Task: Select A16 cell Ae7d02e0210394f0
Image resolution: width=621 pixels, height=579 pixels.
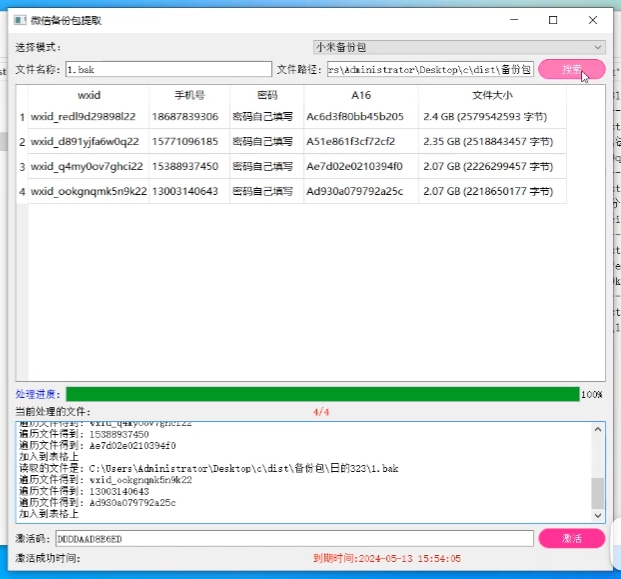Action: click(361, 166)
